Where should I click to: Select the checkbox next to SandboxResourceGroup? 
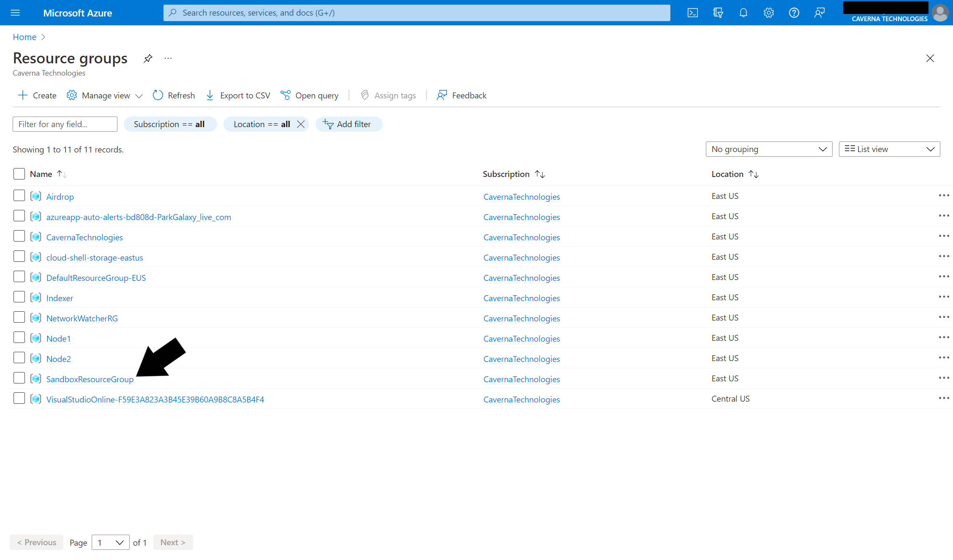click(18, 379)
